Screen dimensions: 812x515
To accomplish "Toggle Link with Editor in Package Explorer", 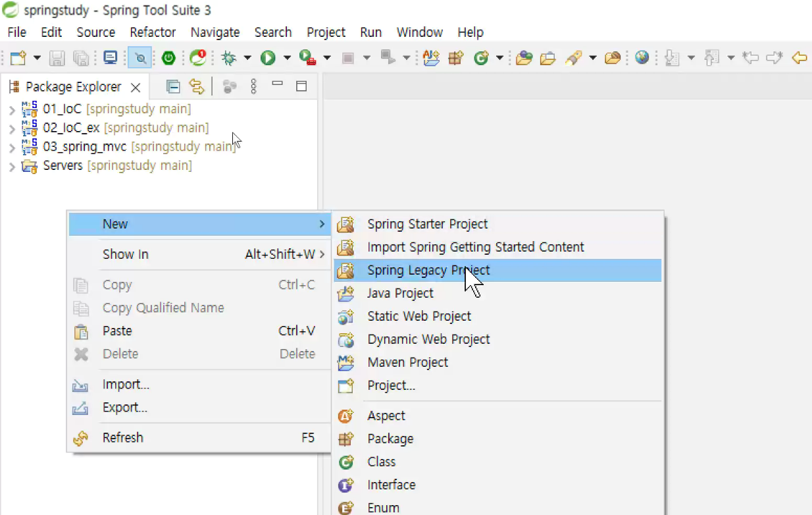I will pos(197,86).
